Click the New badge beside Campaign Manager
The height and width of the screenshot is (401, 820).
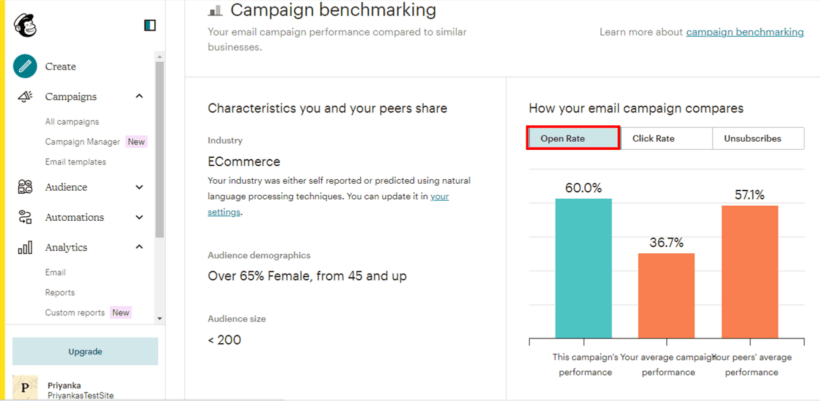pos(136,142)
